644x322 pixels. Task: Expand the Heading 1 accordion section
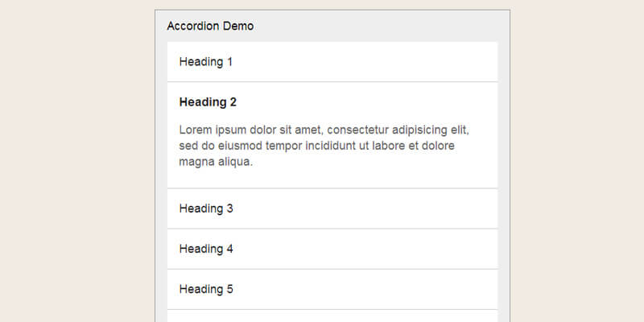point(206,62)
